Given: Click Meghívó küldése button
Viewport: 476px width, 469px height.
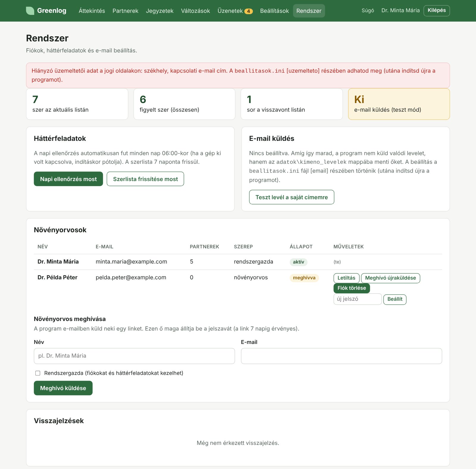Looking at the screenshot, I should 63,388.
